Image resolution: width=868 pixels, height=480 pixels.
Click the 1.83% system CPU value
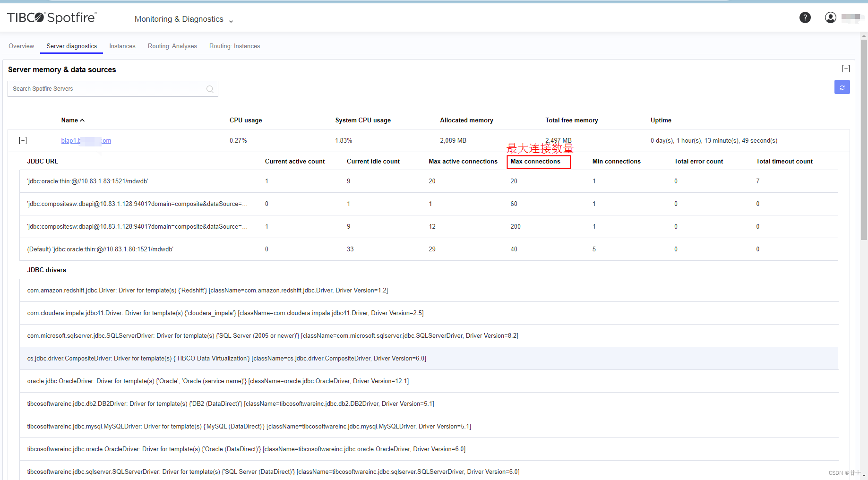[x=344, y=141]
